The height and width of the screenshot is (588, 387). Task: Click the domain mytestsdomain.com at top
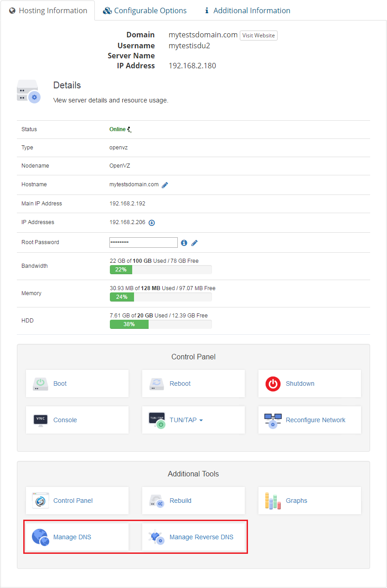(203, 35)
